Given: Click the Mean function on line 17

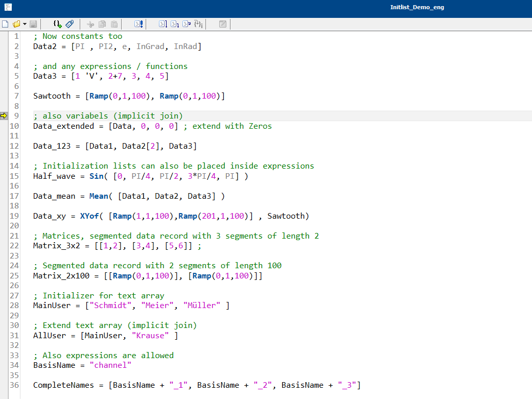Looking at the screenshot, I should (99, 196).
